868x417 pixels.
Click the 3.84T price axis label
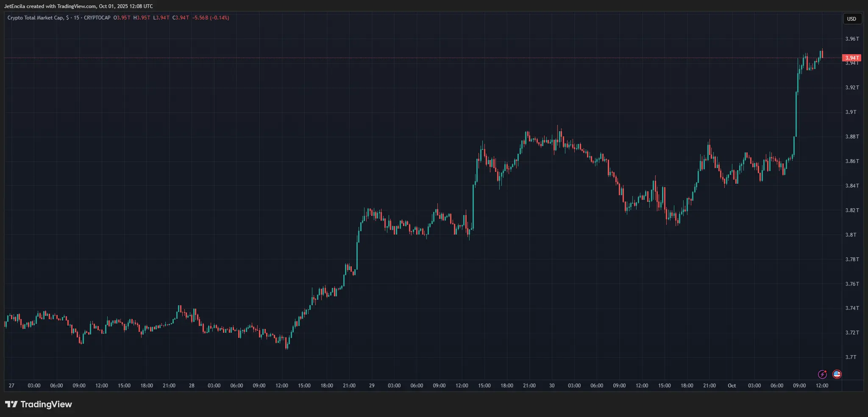[x=852, y=186]
